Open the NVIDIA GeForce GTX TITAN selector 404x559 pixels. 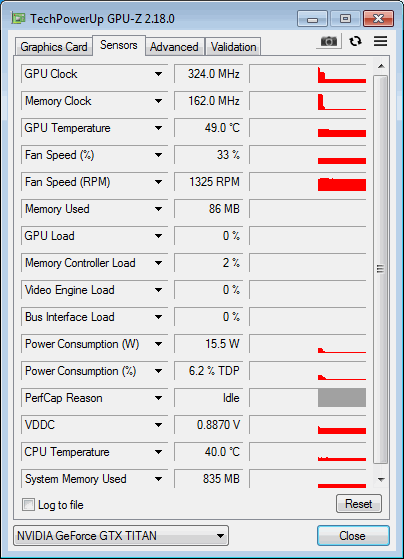(x=121, y=536)
